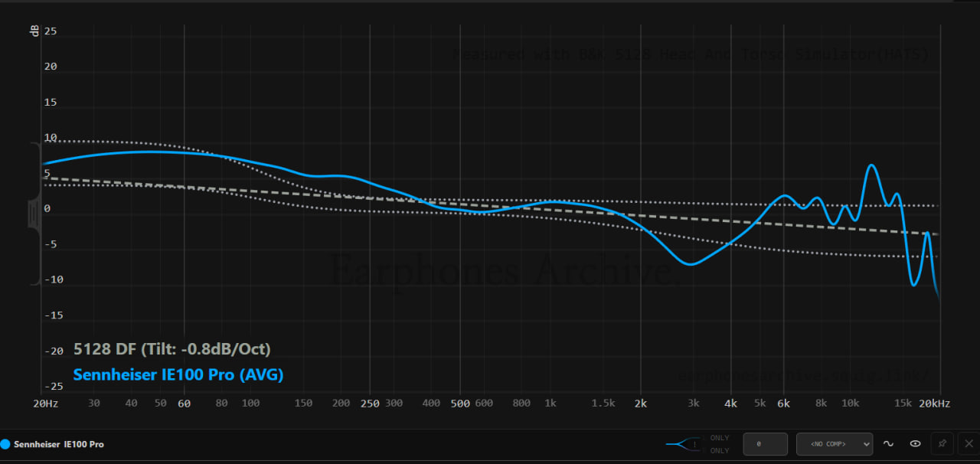Click the Sennheiser IE100 Pro (AVG) legend label
The height and width of the screenshot is (464, 980).
[x=178, y=375]
